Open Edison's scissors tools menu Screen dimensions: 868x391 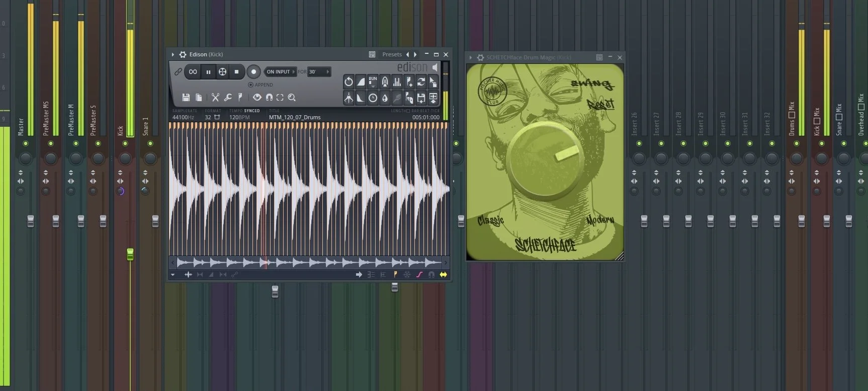[215, 97]
